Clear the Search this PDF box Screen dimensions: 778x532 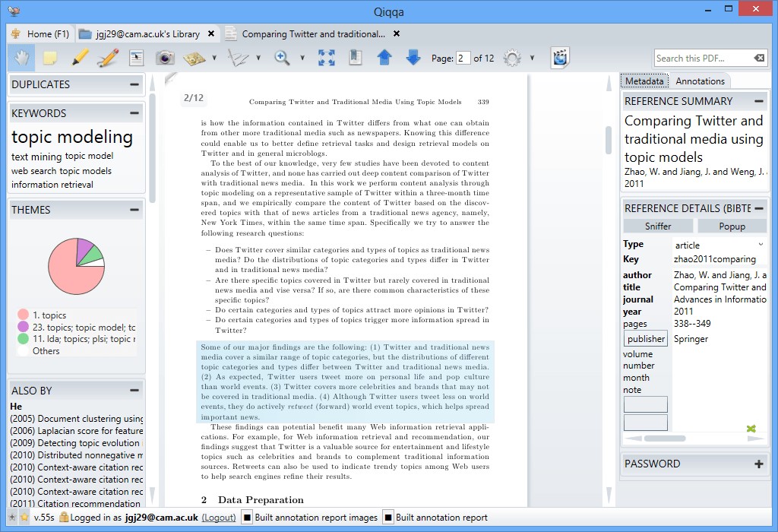click(758, 59)
